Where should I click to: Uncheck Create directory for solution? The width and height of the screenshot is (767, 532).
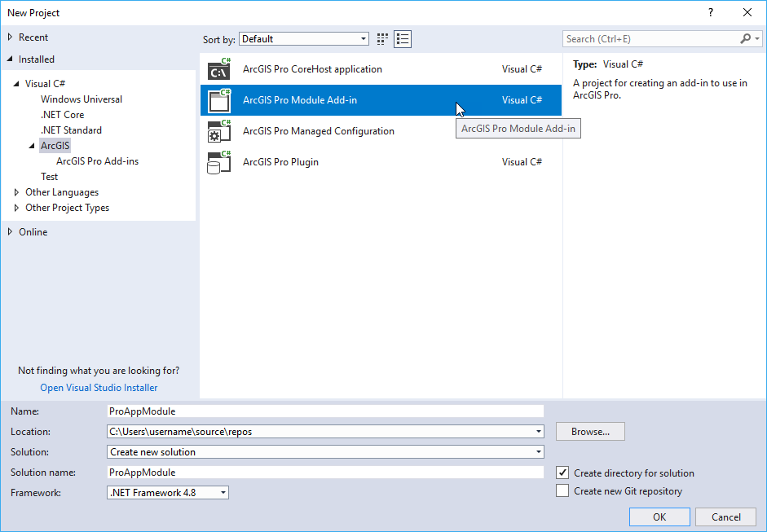coord(562,473)
